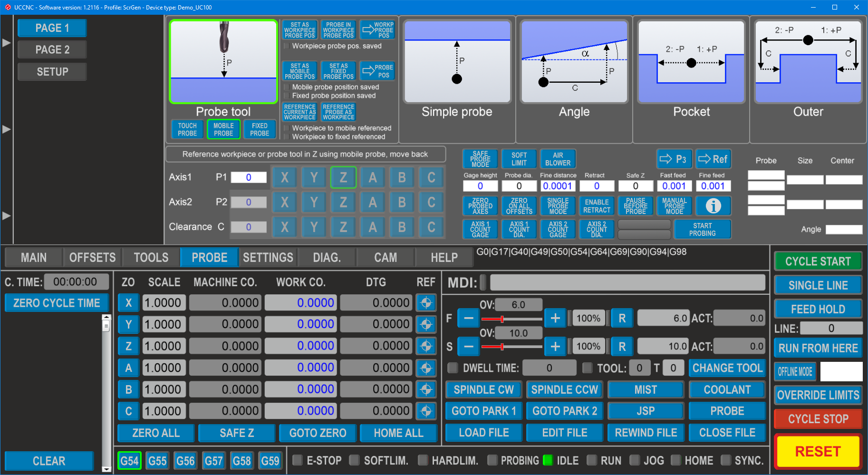Select the Simple probe mode picture
868x475 pixels.
pos(457,61)
